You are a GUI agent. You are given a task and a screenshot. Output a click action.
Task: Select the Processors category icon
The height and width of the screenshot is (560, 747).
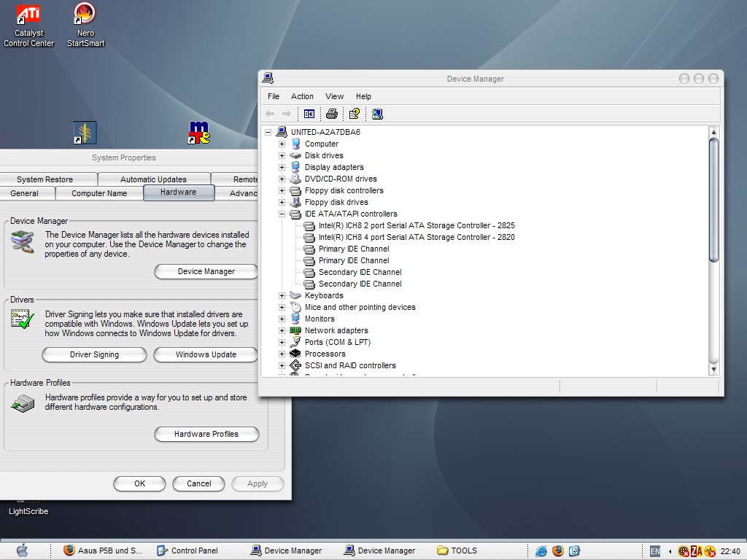tap(295, 354)
